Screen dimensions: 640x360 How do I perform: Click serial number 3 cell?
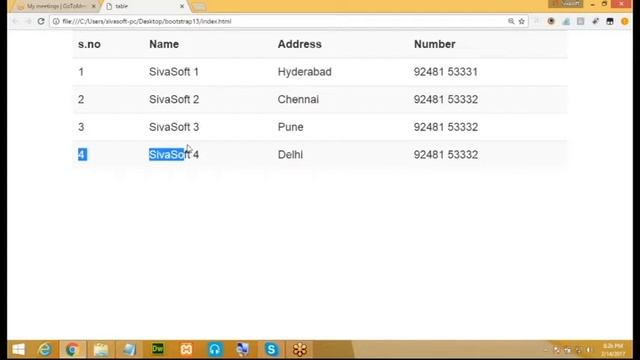pyautogui.click(x=81, y=127)
